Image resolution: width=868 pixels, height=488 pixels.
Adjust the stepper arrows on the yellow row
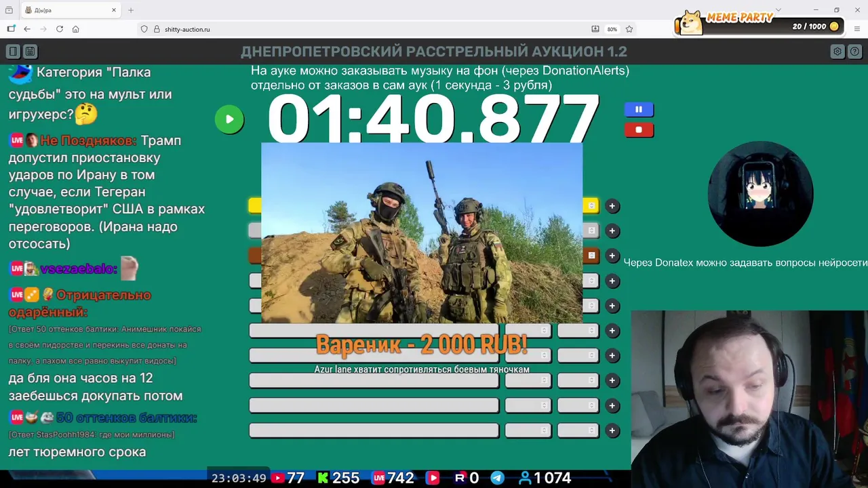click(x=591, y=206)
